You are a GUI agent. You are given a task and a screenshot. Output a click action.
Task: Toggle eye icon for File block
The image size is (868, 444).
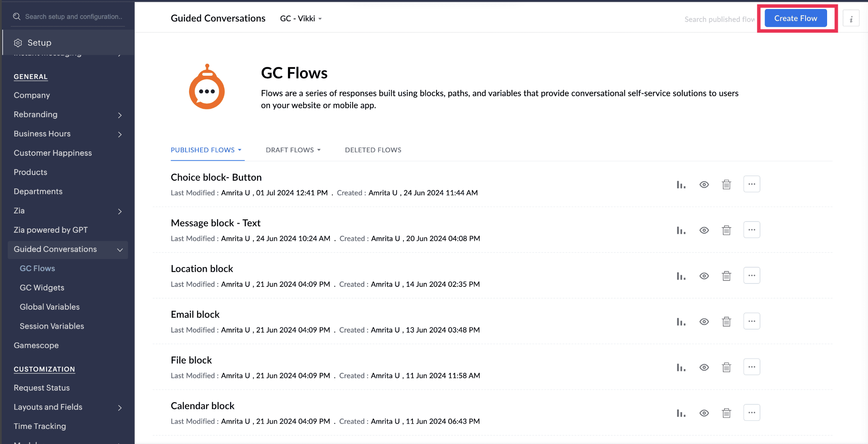704,367
